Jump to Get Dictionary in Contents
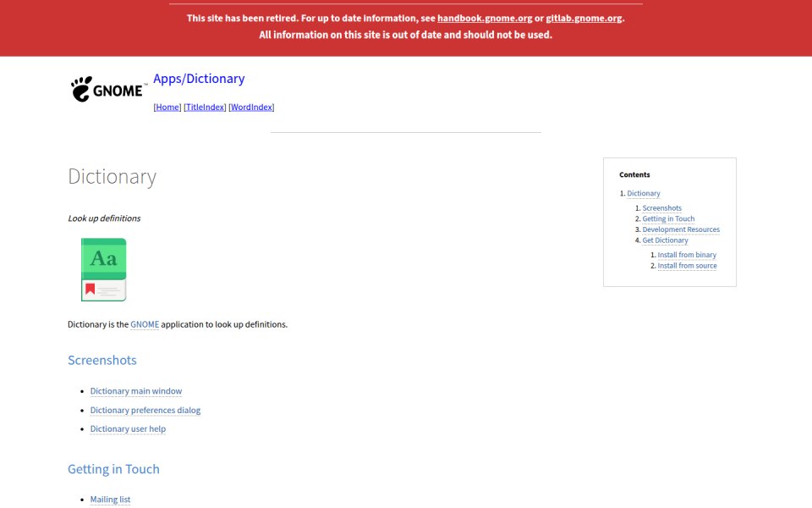 [x=666, y=240]
